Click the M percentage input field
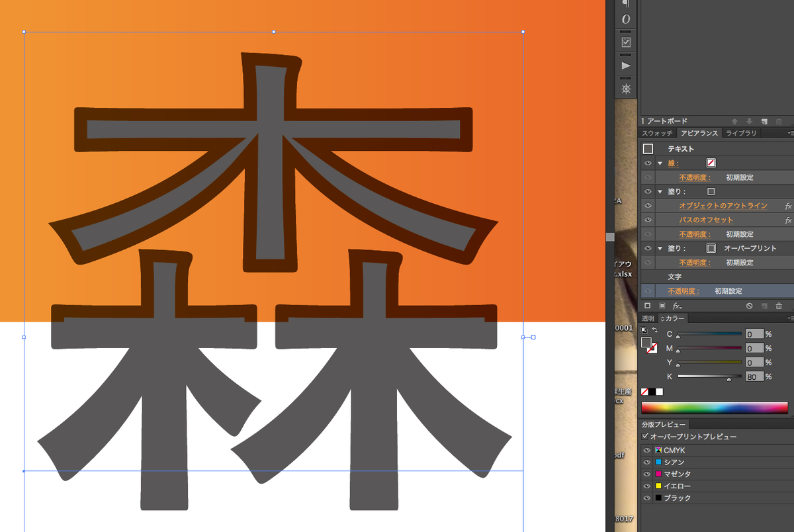 754,348
